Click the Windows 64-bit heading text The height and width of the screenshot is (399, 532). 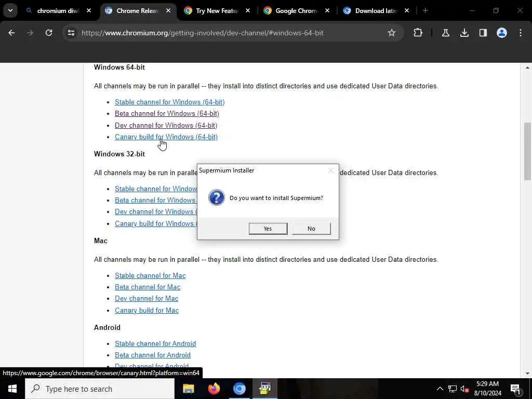point(119,67)
